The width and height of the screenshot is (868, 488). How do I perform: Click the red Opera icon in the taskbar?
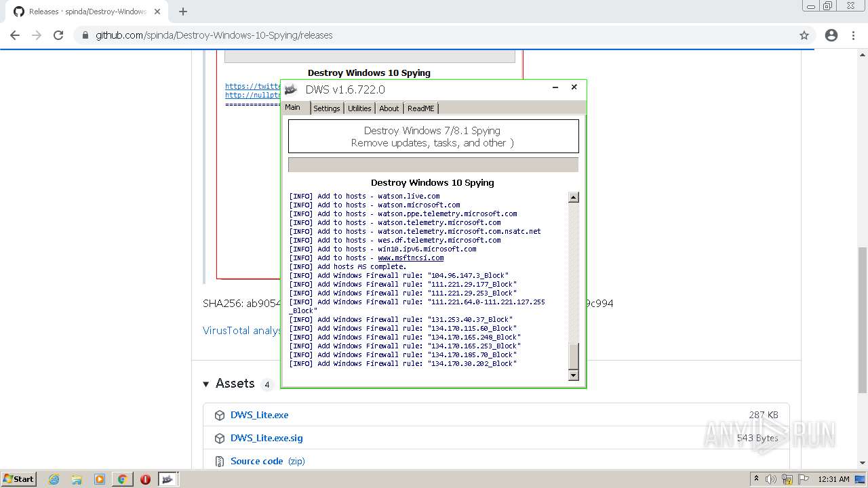click(145, 479)
